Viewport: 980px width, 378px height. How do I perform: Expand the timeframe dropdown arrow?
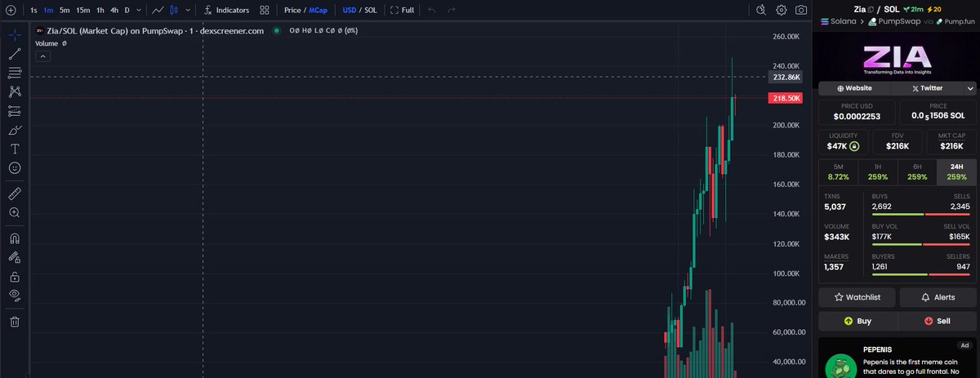pos(140,11)
